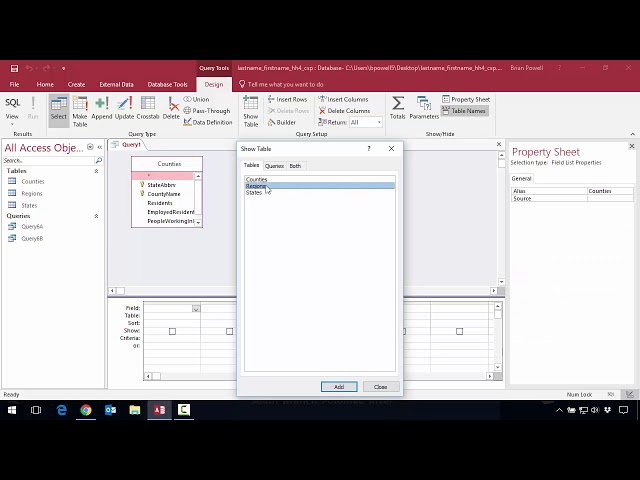Choose the Delete query icon
640x480 pixels.
(x=171, y=108)
